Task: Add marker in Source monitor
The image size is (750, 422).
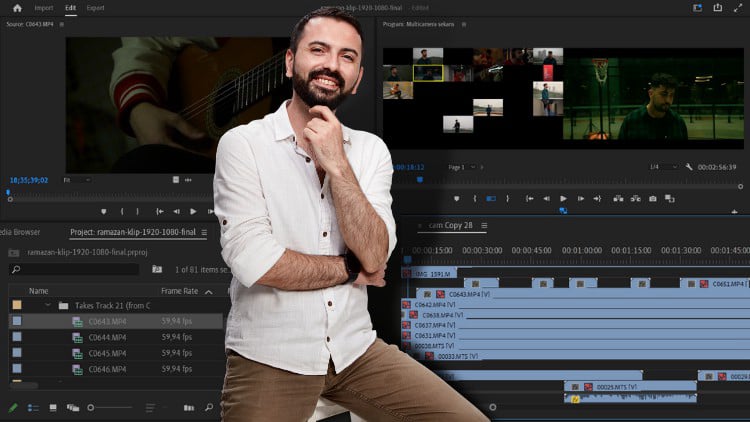Action: [104, 211]
